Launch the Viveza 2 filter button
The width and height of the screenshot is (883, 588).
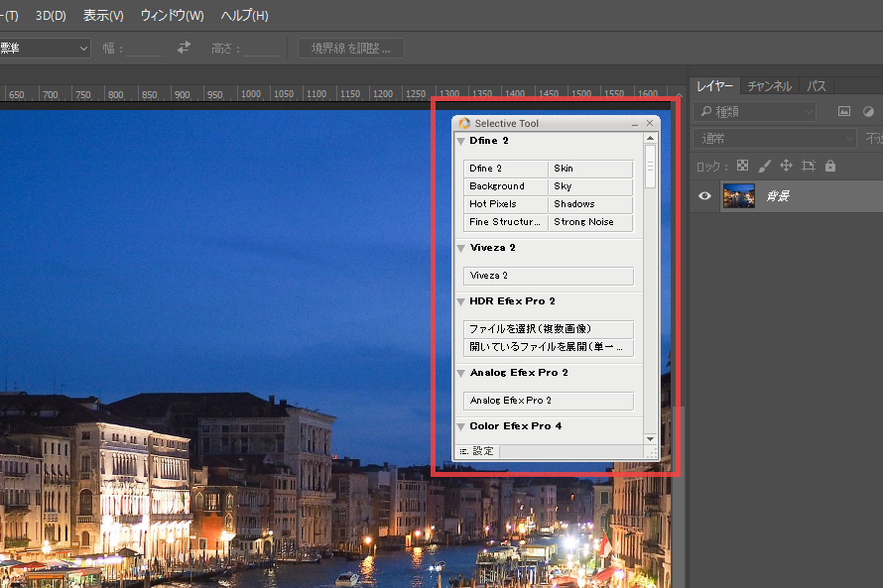pyautogui.click(x=549, y=276)
